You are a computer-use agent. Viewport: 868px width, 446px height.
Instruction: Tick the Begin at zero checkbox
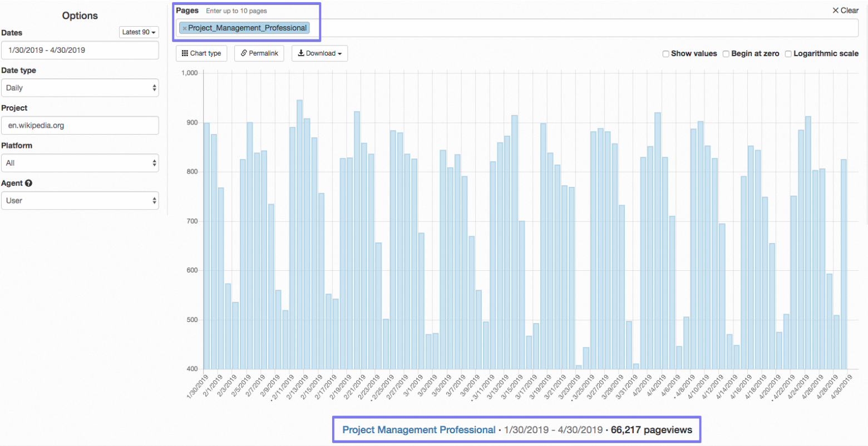(x=726, y=54)
